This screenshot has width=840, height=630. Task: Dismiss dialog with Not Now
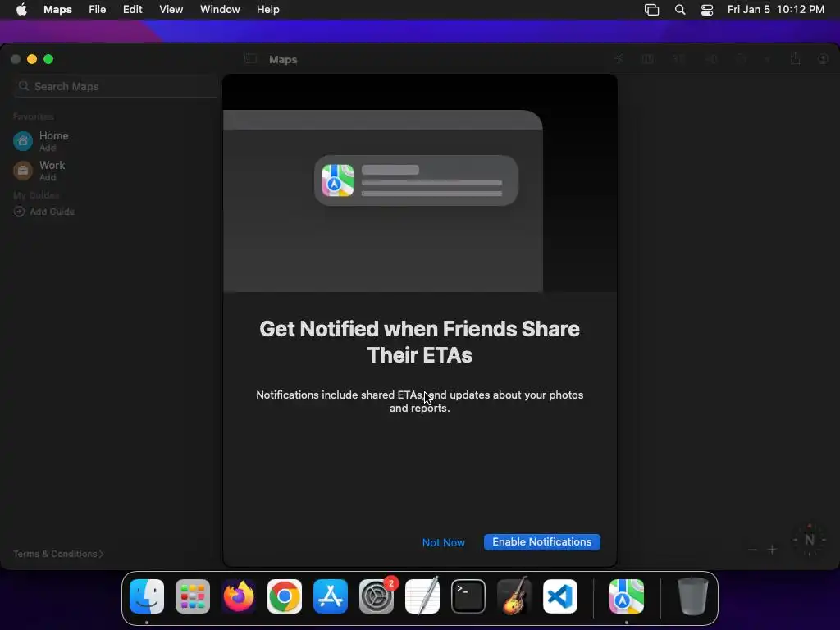[443, 542]
